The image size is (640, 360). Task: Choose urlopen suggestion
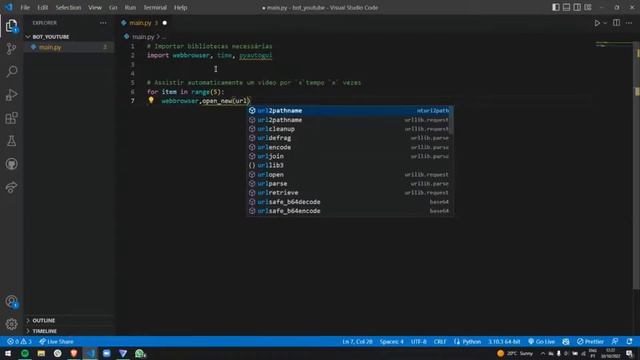click(349, 175)
